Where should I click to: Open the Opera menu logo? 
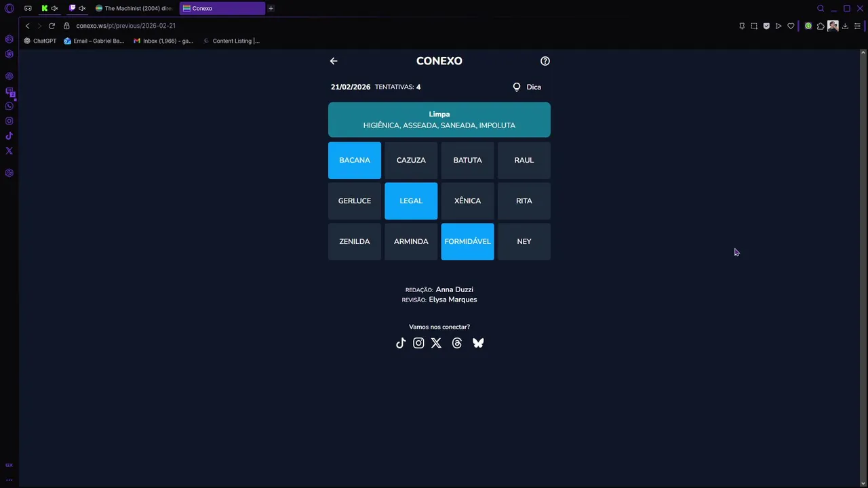point(9,8)
